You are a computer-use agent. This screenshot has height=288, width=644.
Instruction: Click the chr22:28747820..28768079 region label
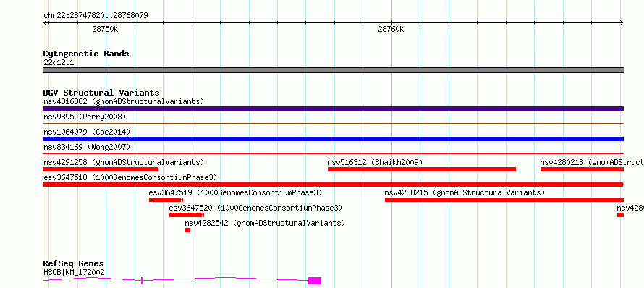coord(96,16)
